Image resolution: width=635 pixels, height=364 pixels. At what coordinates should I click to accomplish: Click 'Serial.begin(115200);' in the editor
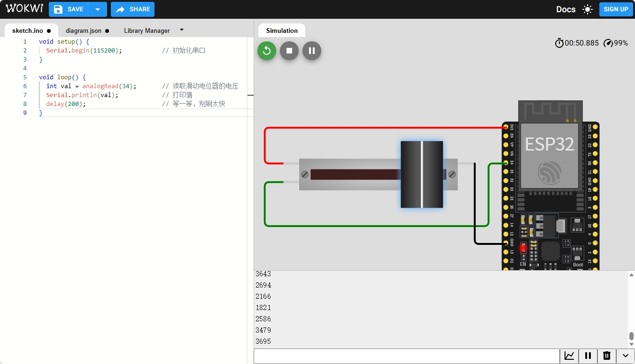coord(84,51)
